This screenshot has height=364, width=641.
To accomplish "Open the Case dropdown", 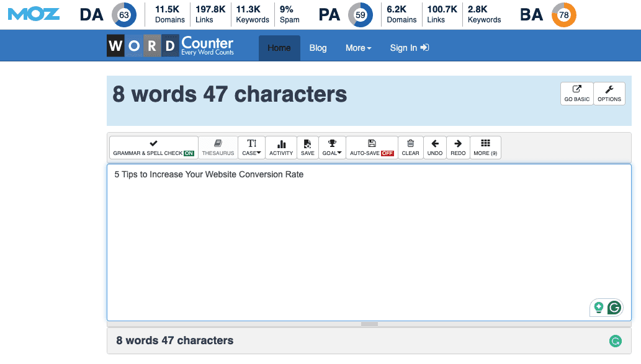I will pyautogui.click(x=251, y=147).
